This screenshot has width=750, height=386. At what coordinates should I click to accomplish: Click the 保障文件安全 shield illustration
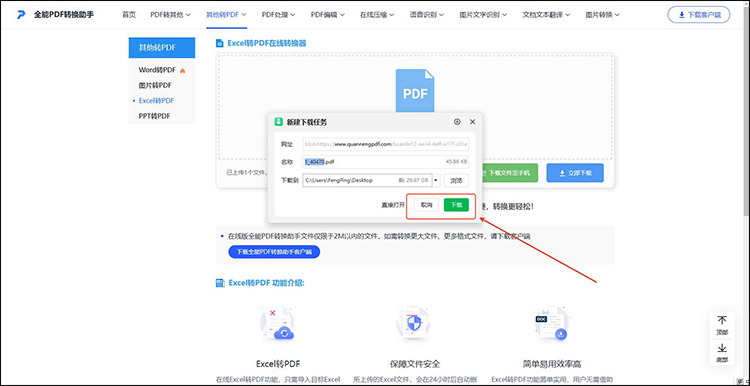click(413, 323)
